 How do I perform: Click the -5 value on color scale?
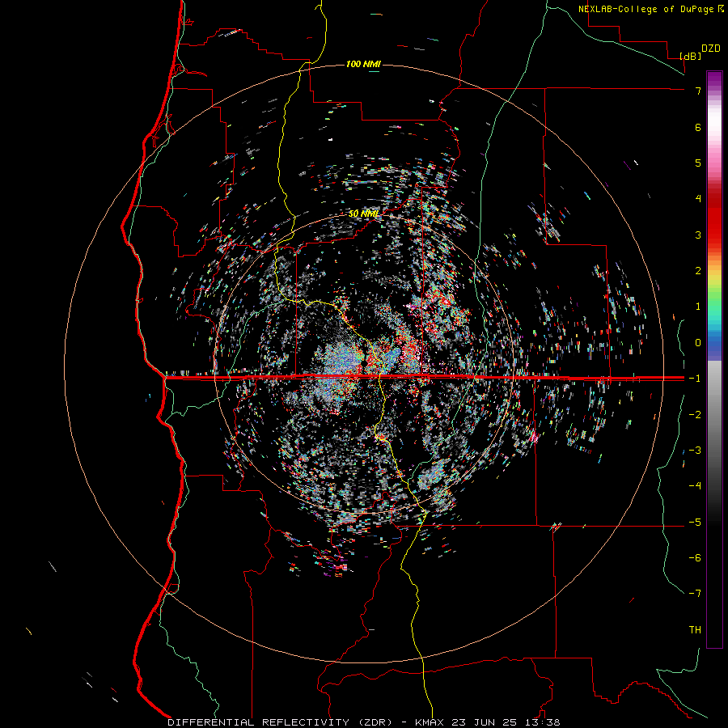coord(695,523)
